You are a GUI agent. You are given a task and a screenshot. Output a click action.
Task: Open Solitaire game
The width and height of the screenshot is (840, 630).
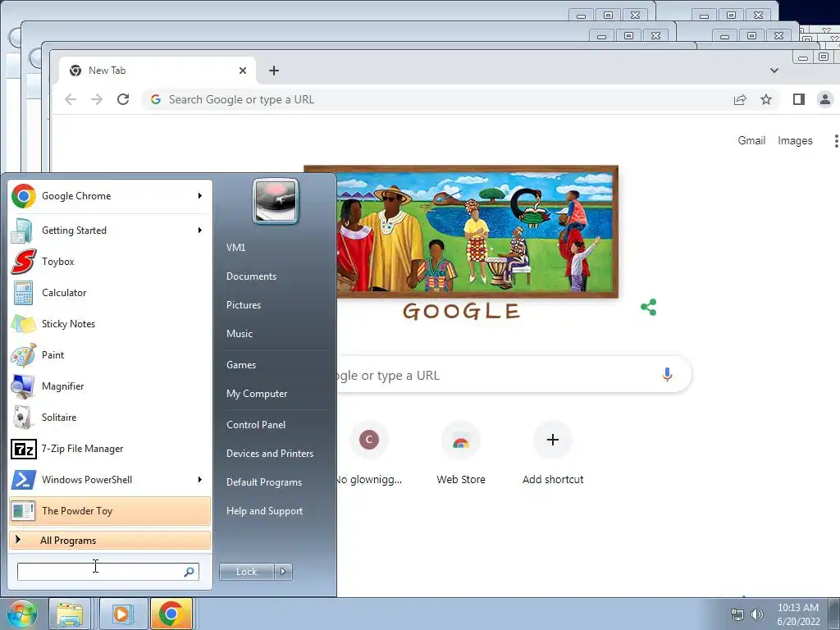point(110,418)
